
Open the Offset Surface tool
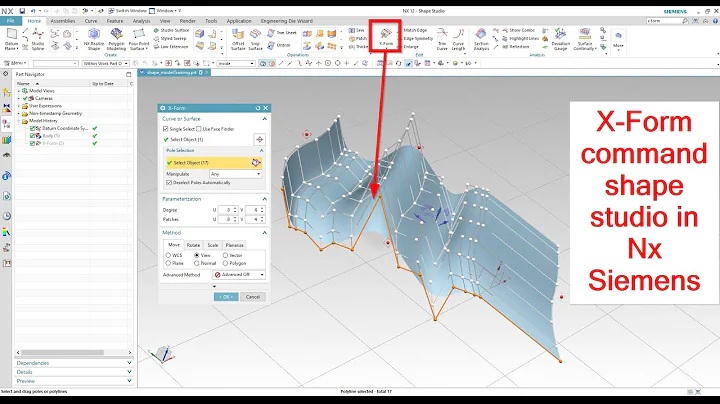pos(238,39)
